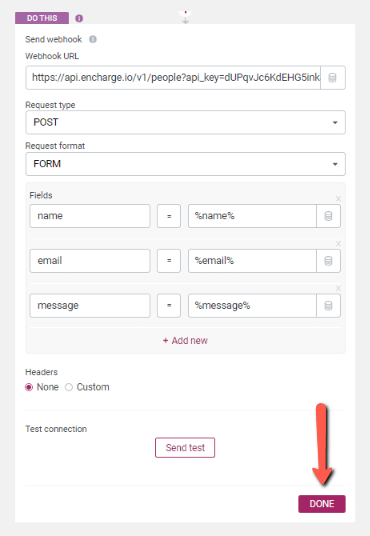Viewport: 370px width, 536px height.
Task: Select the Custom headers radio option
Action: click(x=69, y=387)
